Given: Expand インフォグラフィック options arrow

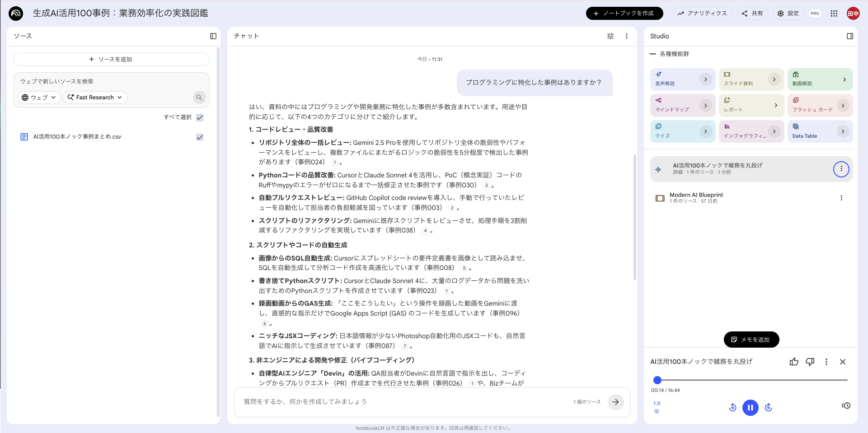Looking at the screenshot, I should [774, 131].
